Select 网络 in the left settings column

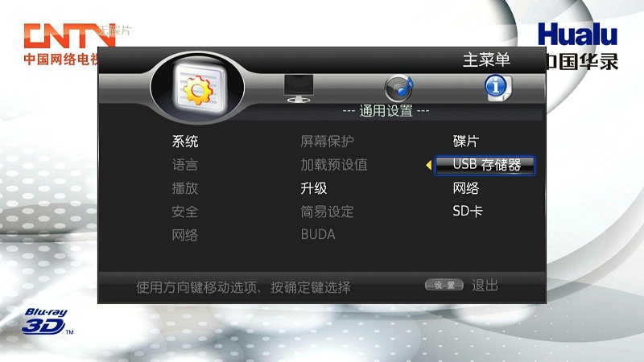click(x=185, y=235)
